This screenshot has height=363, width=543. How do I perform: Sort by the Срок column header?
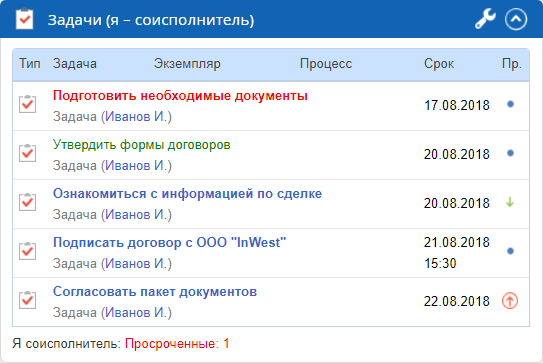[x=439, y=64]
